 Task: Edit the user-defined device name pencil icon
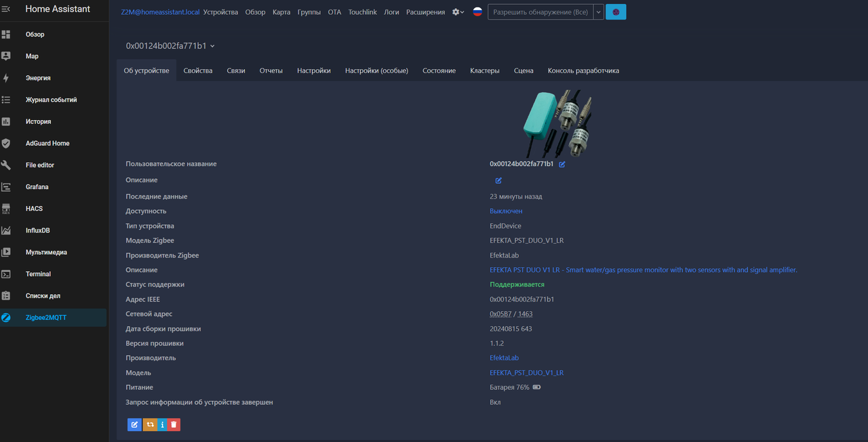tap(562, 164)
